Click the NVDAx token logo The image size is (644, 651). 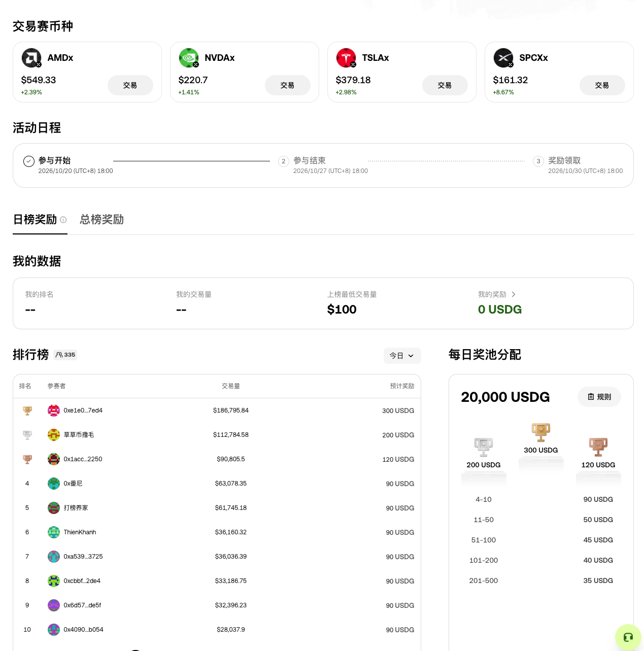[x=189, y=58]
